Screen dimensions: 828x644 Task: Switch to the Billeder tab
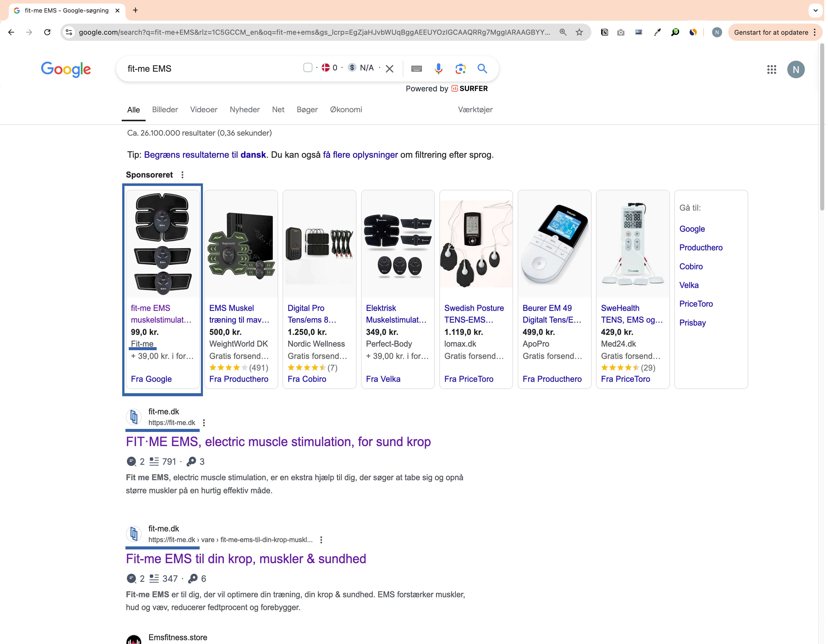click(164, 110)
